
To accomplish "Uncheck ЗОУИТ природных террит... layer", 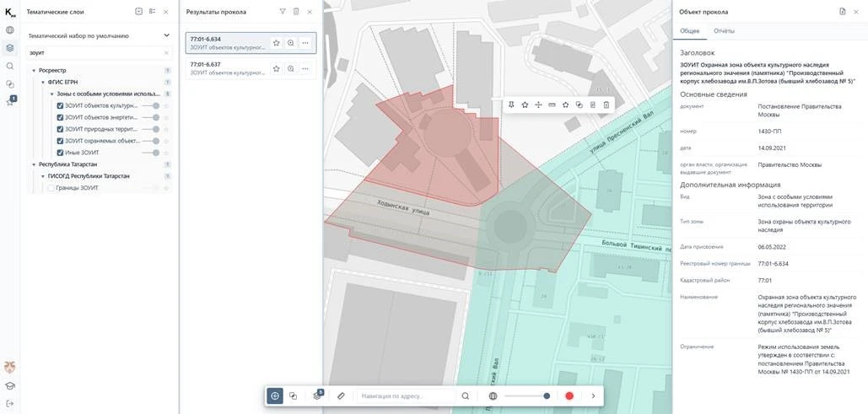I will pos(61,129).
